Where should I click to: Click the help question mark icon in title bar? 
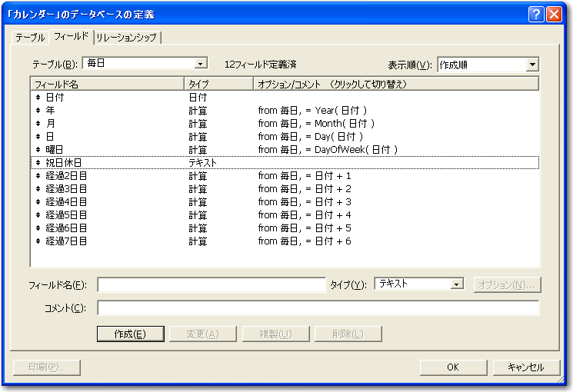click(536, 15)
